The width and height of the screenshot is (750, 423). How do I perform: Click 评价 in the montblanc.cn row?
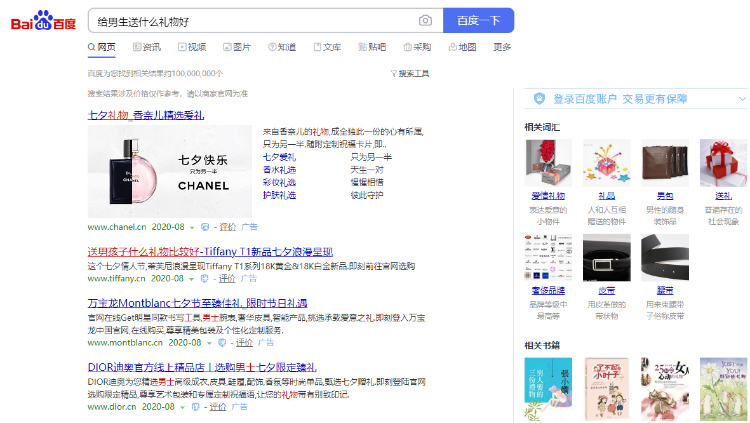244,343
